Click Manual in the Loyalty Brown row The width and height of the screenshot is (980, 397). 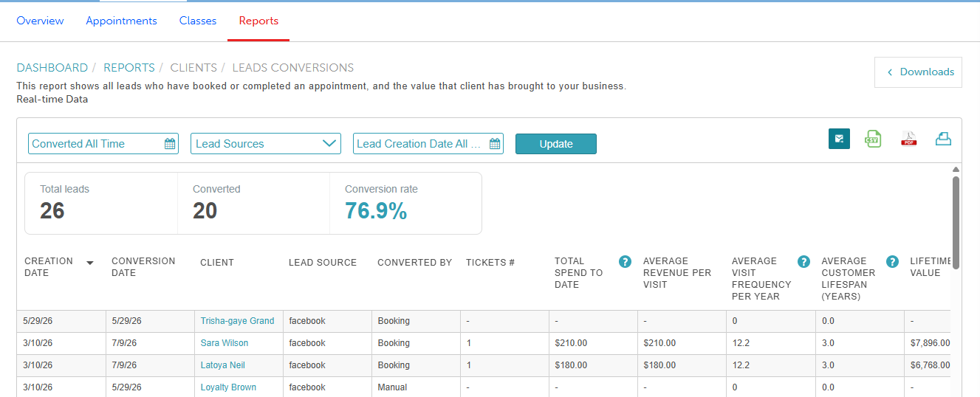pyautogui.click(x=392, y=387)
